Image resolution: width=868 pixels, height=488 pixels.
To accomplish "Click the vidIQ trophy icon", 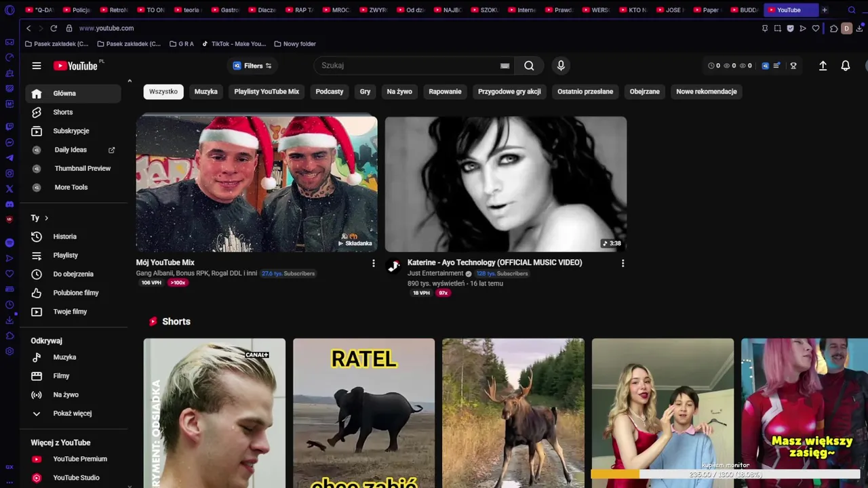I will [793, 66].
